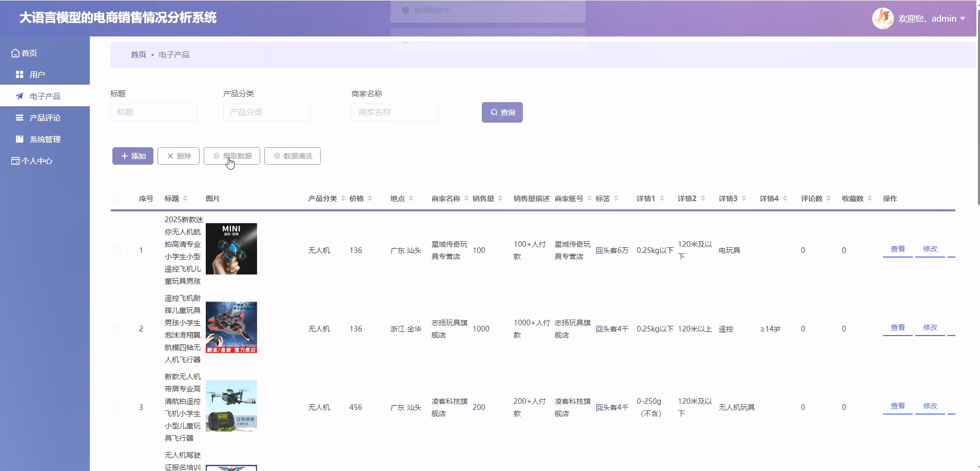980x471 pixels.
Task: Click the ≥14岁 detail cell
Action: (770, 329)
